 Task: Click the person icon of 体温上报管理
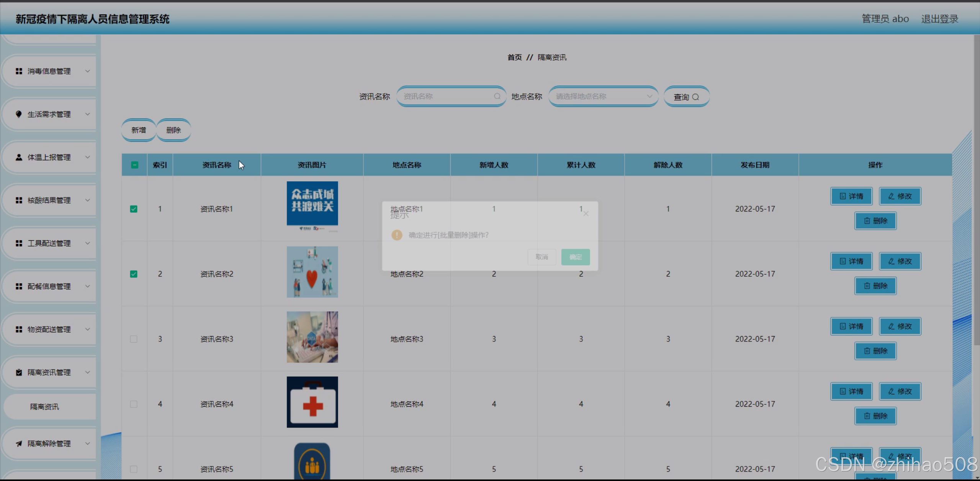pyautogui.click(x=19, y=158)
